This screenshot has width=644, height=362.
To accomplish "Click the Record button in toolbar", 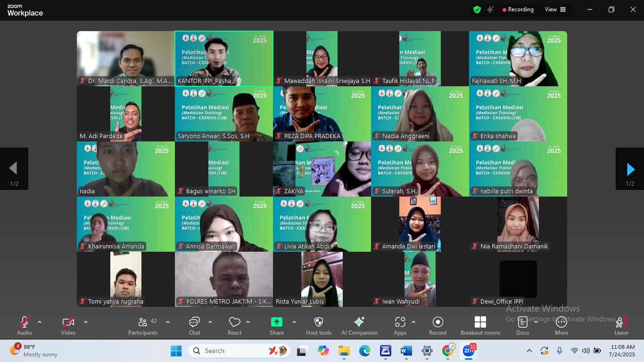I will click(438, 325).
